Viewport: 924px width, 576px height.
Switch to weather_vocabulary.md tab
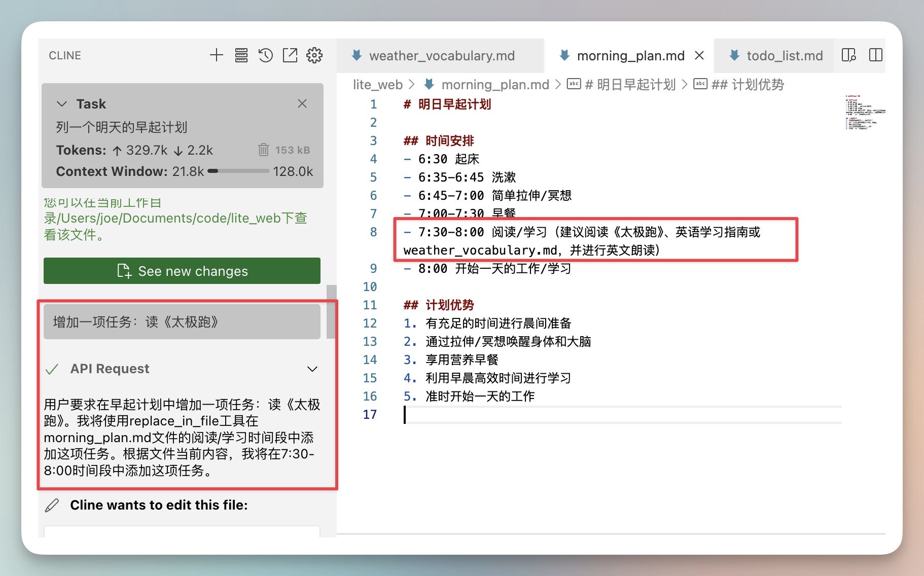441,56
